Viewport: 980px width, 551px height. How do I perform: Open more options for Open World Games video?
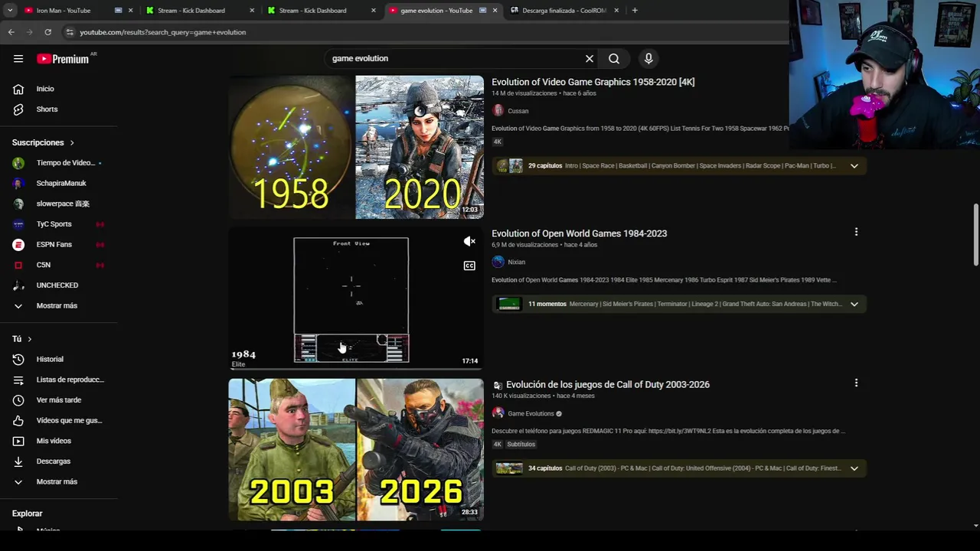click(856, 232)
